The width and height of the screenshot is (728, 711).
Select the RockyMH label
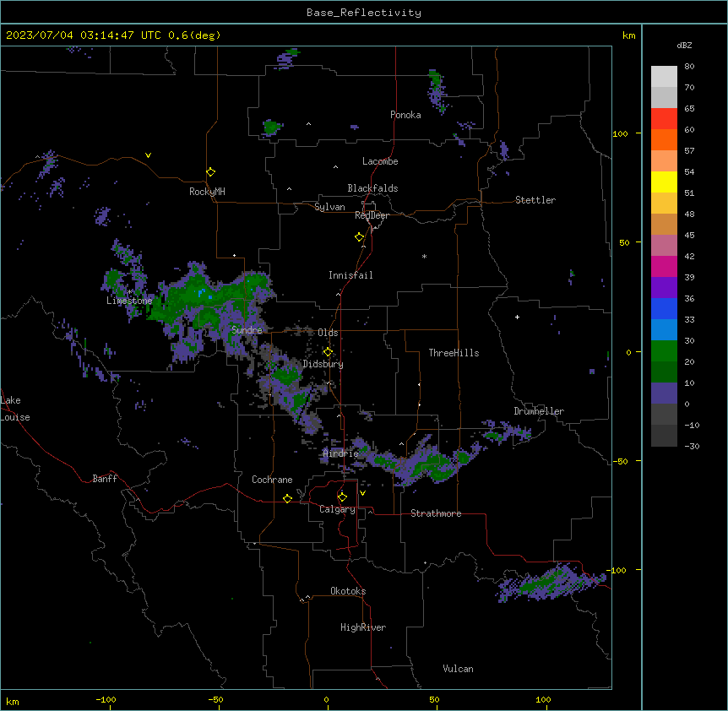pos(207,192)
